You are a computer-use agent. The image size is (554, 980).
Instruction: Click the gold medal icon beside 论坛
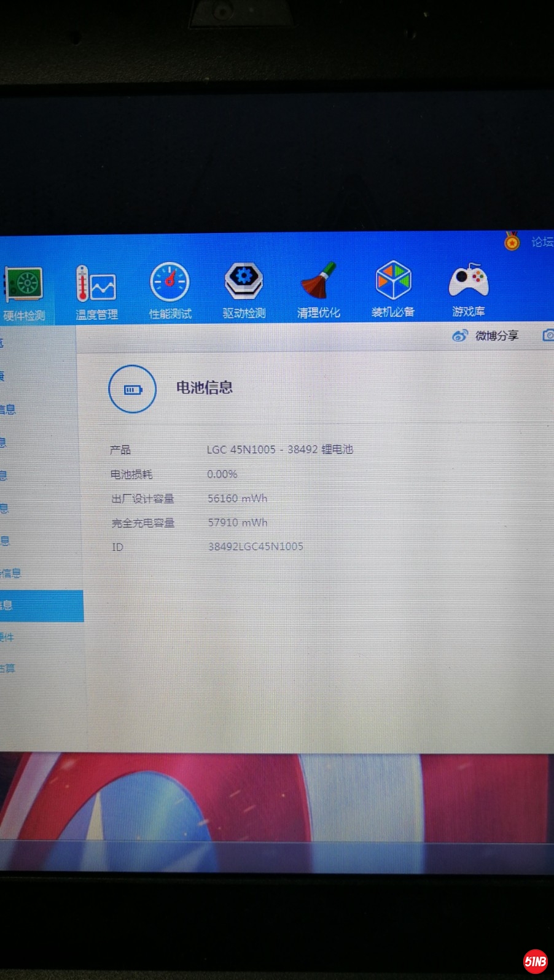point(512,242)
